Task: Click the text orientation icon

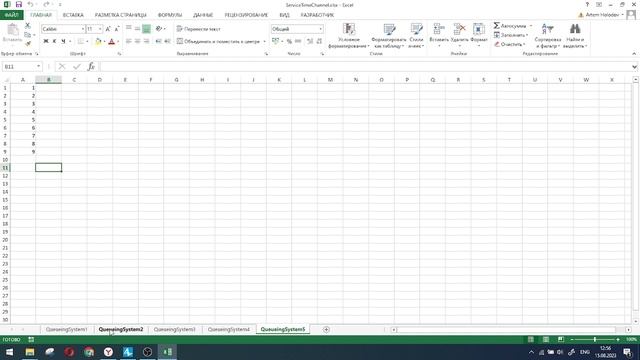Action: pos(160,29)
